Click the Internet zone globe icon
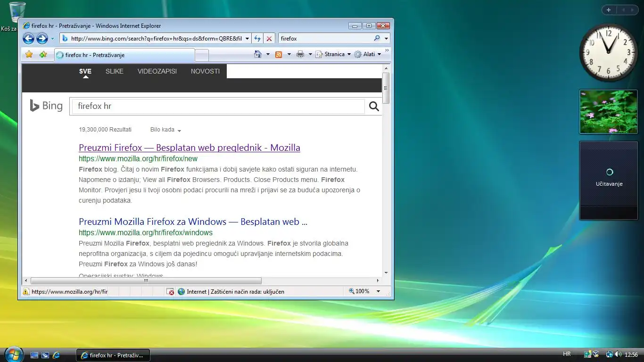 tap(181, 292)
